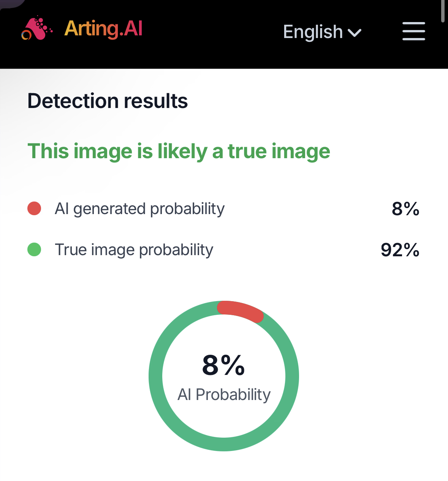Viewport: 448px width, 481px height.
Task: Click the green dot beside True image probability
Action: tap(34, 249)
